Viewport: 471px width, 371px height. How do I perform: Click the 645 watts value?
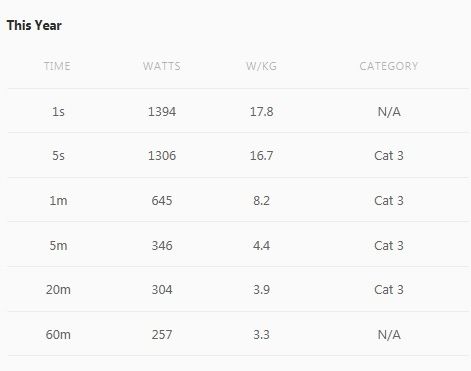162,200
